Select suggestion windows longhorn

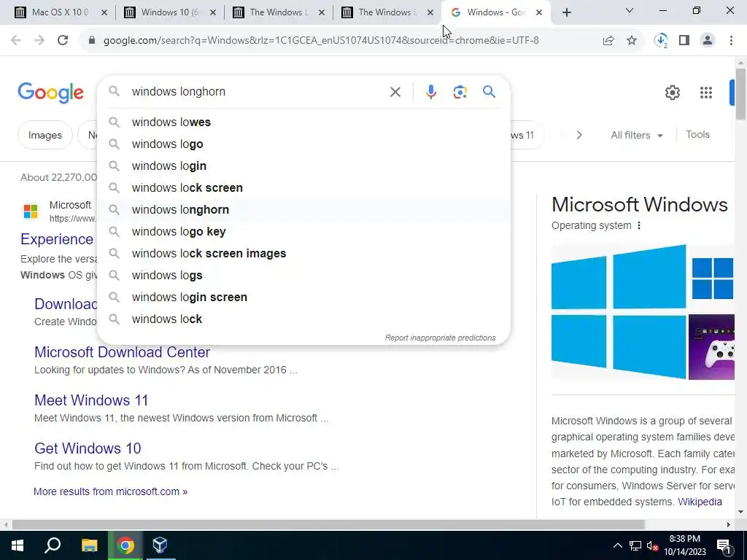[303, 210]
